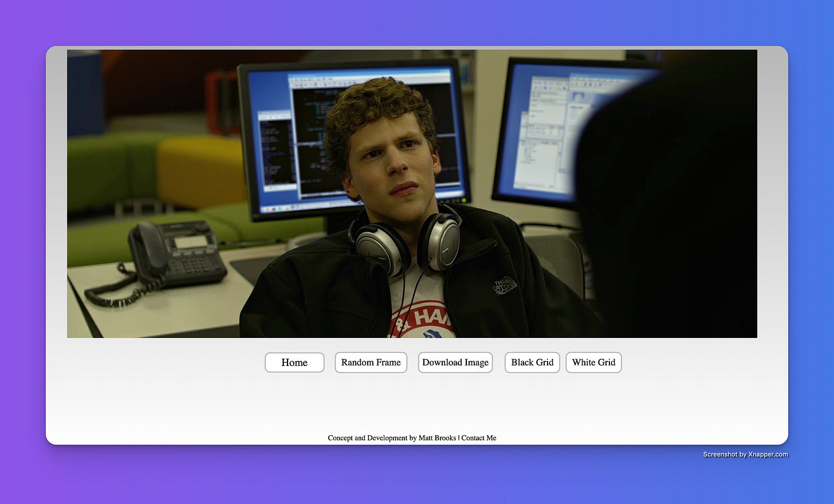Load a new image with Random Frame
This screenshot has height=504, width=834.
(371, 363)
